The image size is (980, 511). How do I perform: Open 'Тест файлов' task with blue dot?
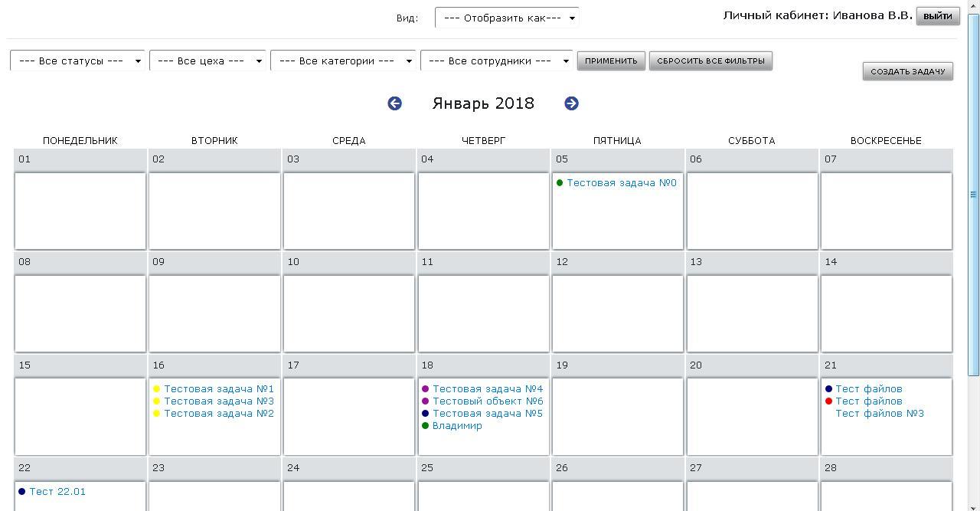click(x=869, y=388)
